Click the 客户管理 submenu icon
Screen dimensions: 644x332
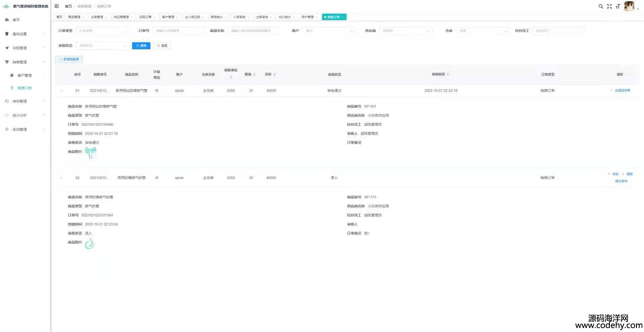coord(12,75)
